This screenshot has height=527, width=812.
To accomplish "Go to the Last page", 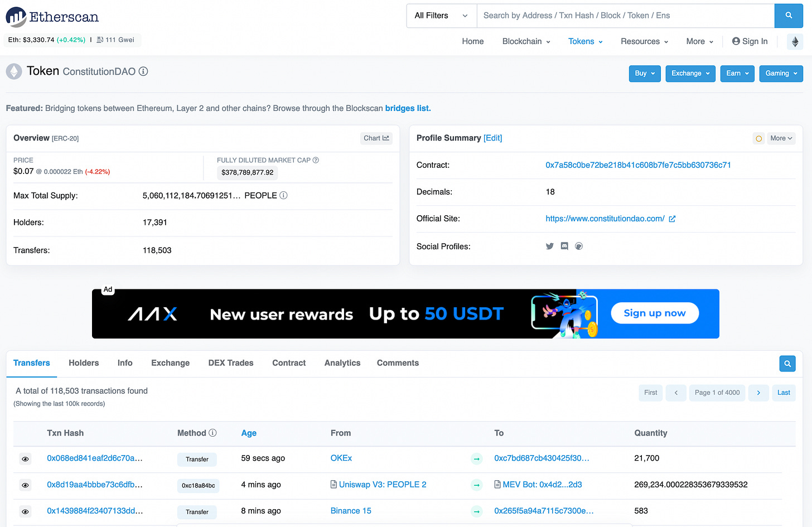I will click(784, 393).
